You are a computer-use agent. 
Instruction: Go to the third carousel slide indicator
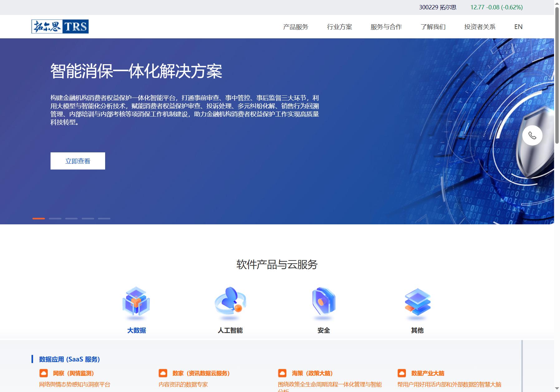point(71,218)
